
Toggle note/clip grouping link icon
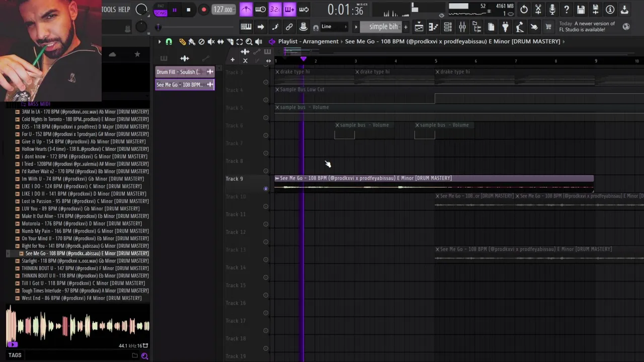pos(289,27)
